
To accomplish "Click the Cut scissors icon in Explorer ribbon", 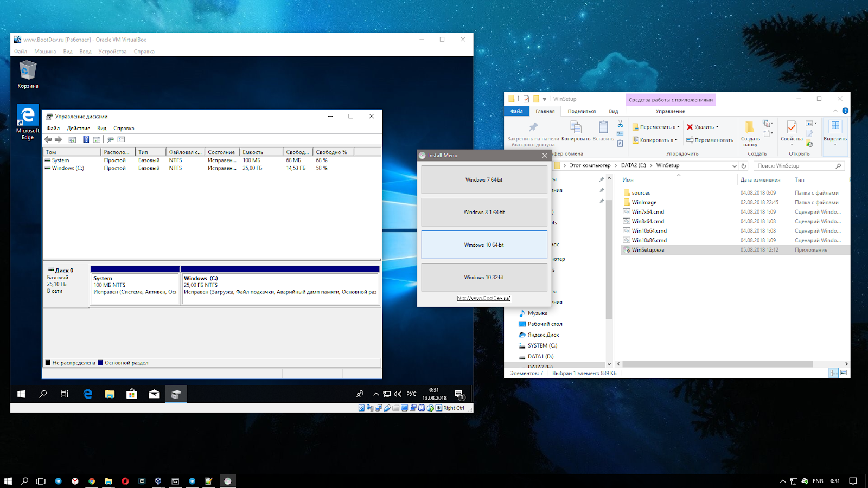I will click(620, 124).
